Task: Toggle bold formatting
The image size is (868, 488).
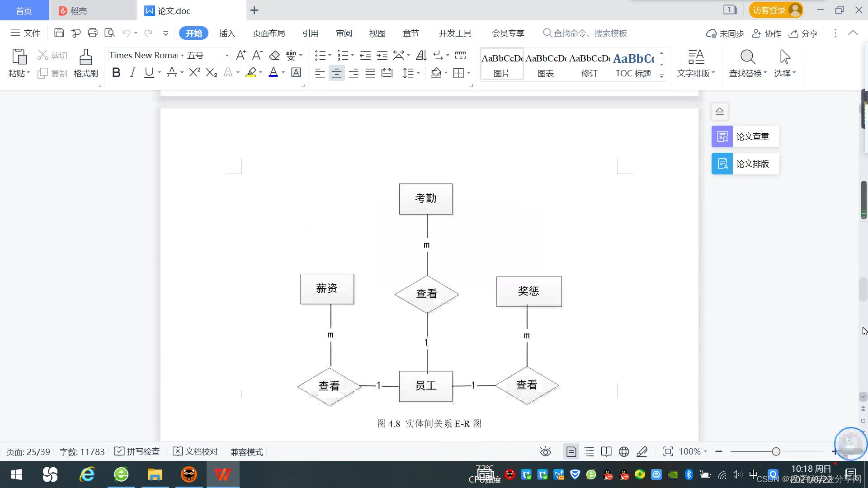Action: pos(116,73)
